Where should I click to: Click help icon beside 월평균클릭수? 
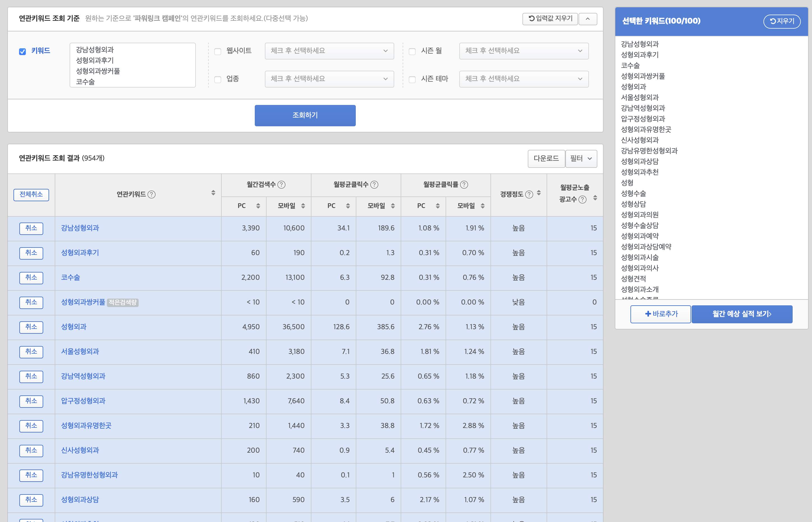[374, 185]
